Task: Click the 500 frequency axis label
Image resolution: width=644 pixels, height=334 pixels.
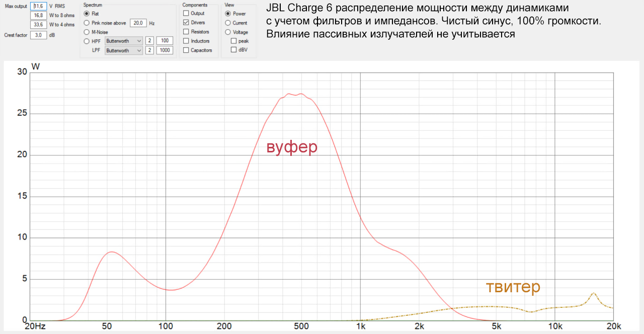Action: click(x=301, y=327)
